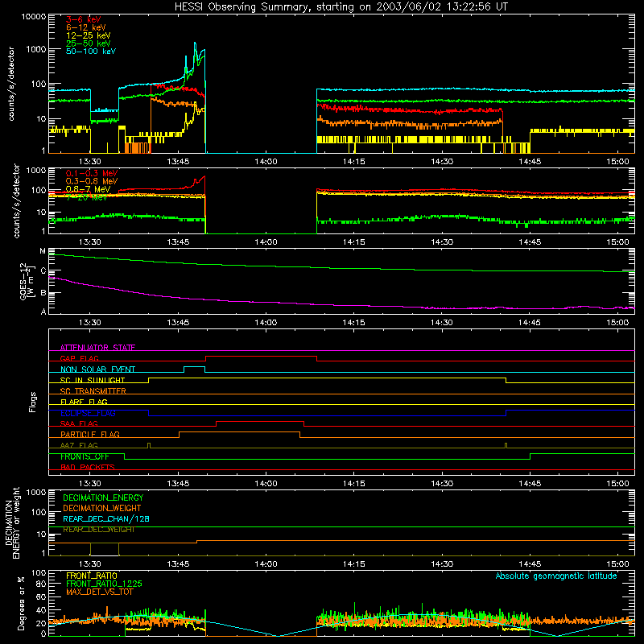
Task: Click the REAR_DEC_WEIGHT legend label
Action: coord(98,530)
